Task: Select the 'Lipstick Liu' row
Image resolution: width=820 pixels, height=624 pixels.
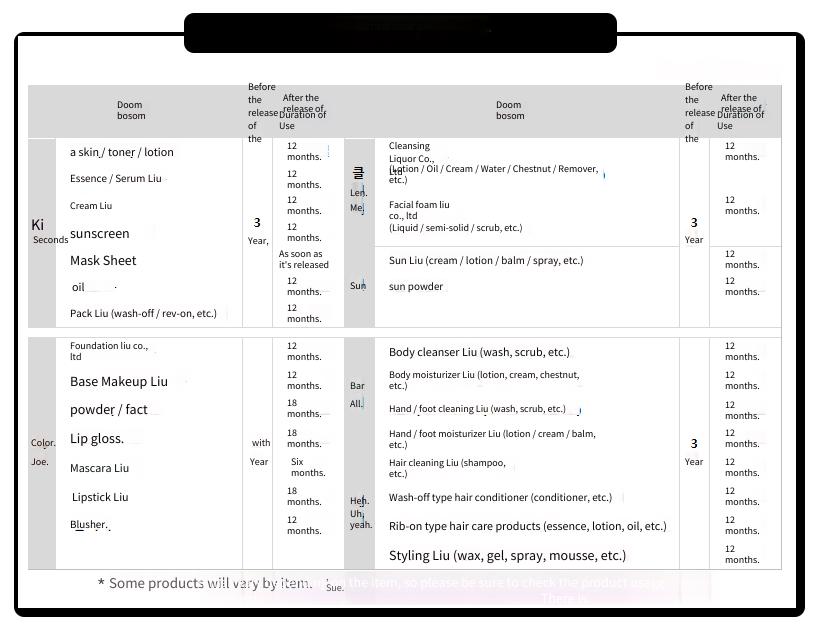Action: coord(100,497)
